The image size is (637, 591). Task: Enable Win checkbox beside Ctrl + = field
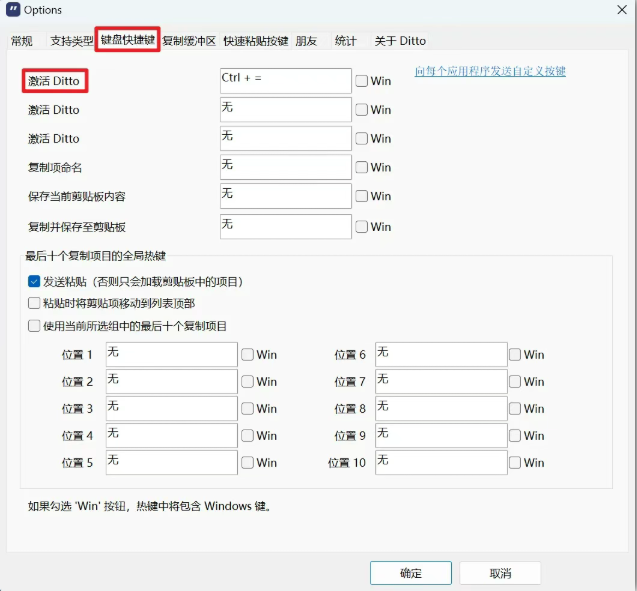tap(361, 81)
